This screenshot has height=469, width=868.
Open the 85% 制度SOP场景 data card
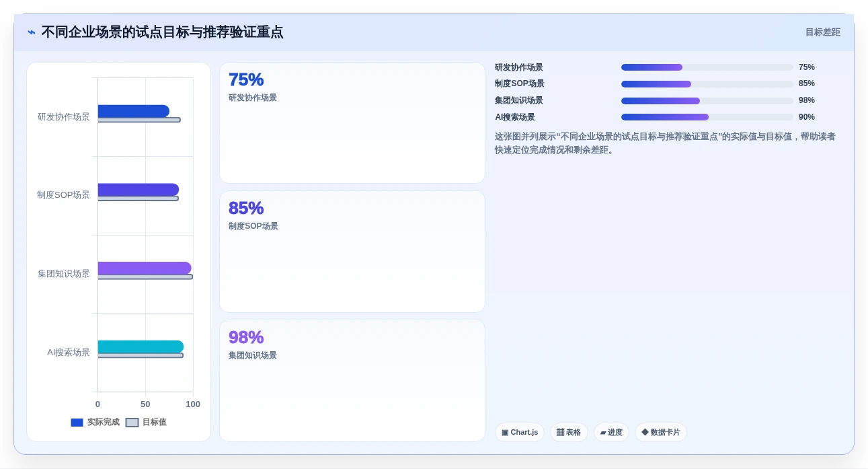[352, 252]
